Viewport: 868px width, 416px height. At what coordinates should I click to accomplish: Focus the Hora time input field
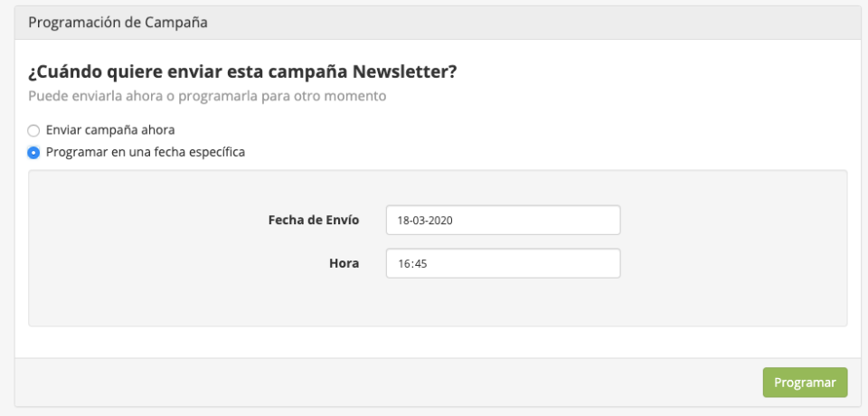(503, 263)
